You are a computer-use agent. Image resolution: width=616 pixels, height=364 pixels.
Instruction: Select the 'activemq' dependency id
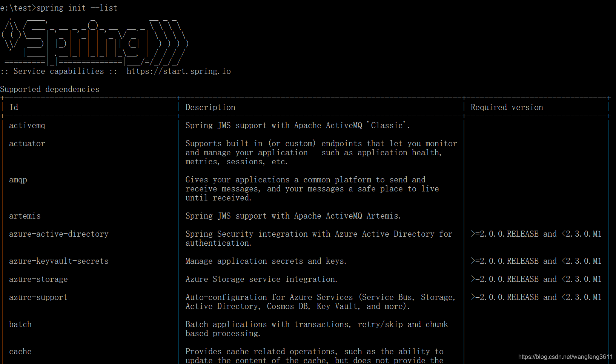coord(27,125)
